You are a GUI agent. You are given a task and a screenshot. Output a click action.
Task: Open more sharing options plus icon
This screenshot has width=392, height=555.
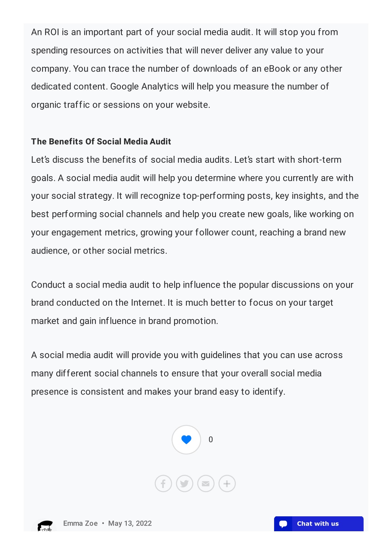[227, 484]
